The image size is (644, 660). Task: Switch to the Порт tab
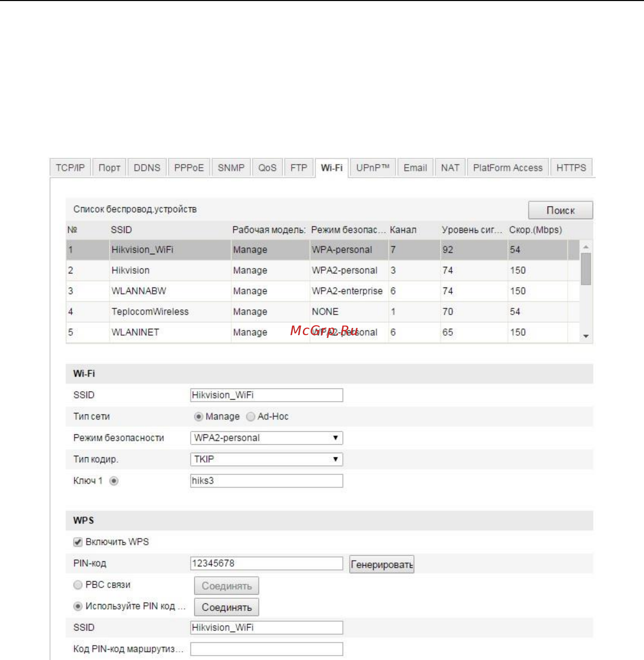(109, 168)
